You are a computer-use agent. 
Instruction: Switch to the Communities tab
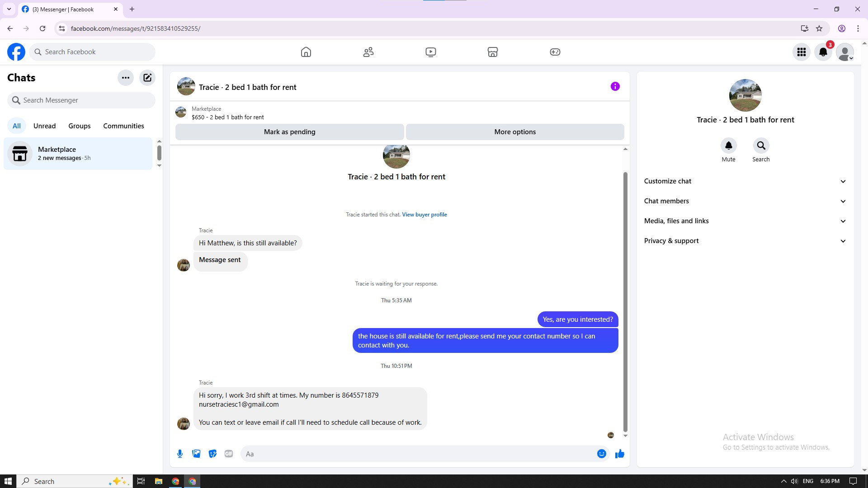coord(123,126)
